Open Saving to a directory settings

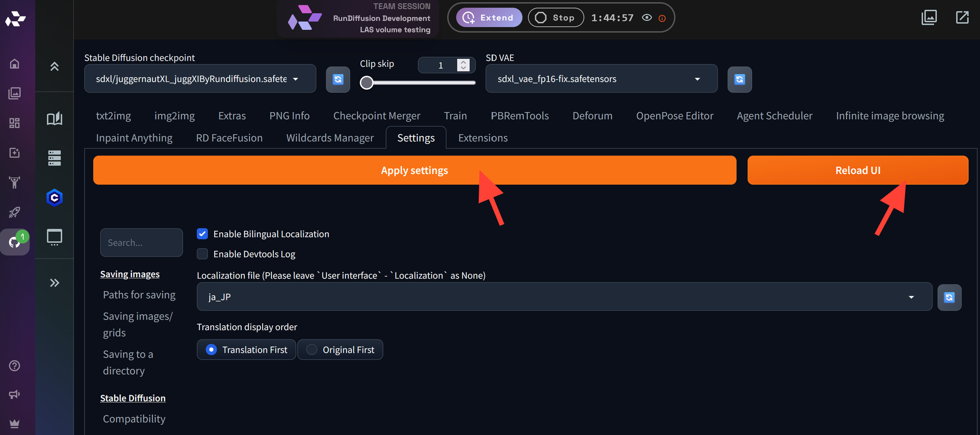coord(128,362)
